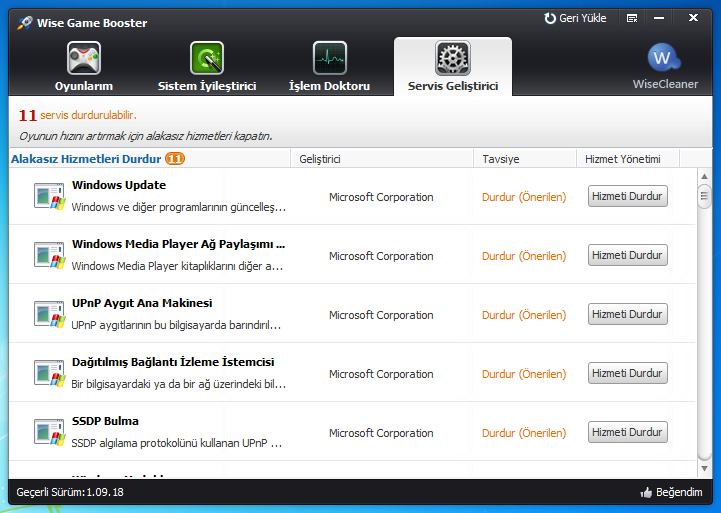
Task: Click the Windows Update service icon
Action: click(50, 196)
